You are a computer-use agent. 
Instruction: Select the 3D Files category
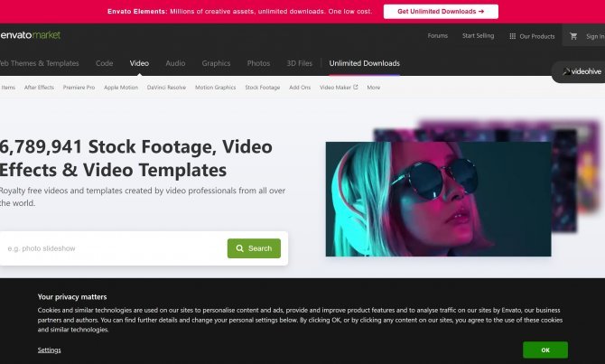[299, 63]
